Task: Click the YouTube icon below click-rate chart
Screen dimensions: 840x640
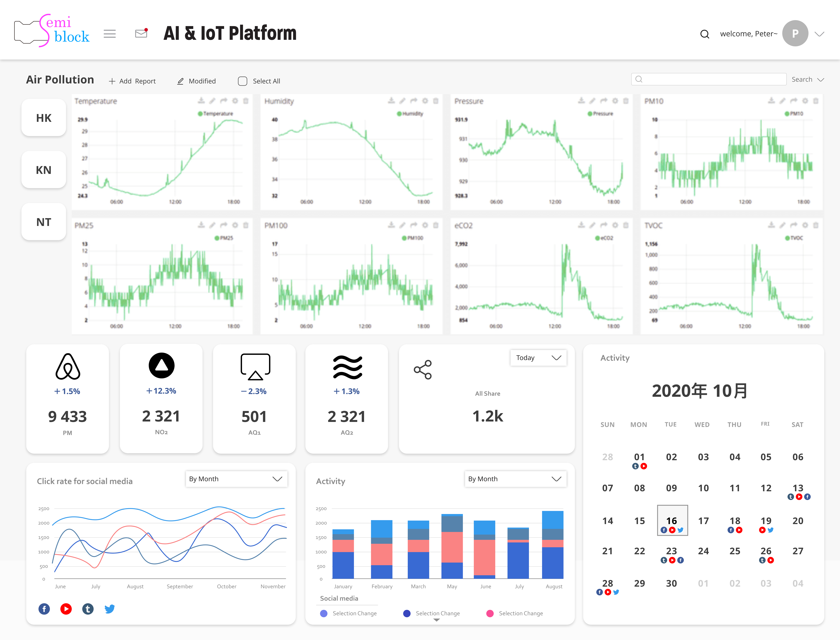Action: (x=66, y=609)
